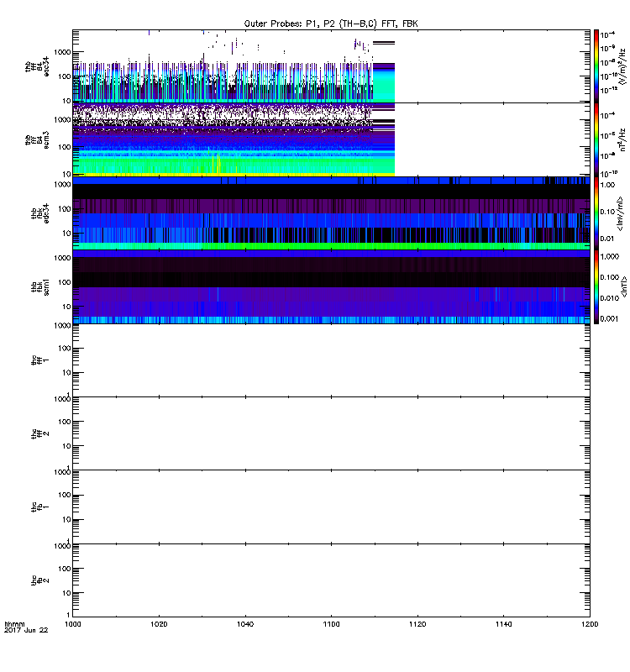This screenshot has width=630, height=672.
Task: Click the '1020' time axis label
Action: (x=159, y=624)
